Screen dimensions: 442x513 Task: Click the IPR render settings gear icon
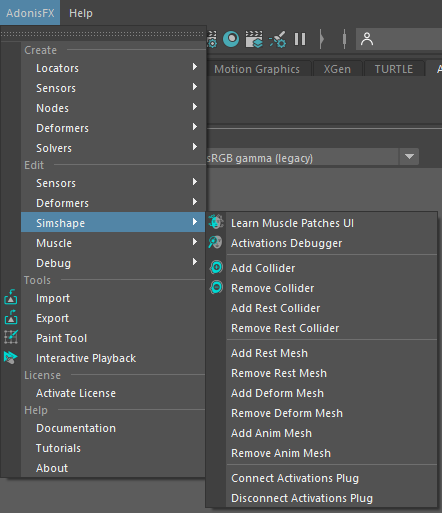(x=278, y=40)
